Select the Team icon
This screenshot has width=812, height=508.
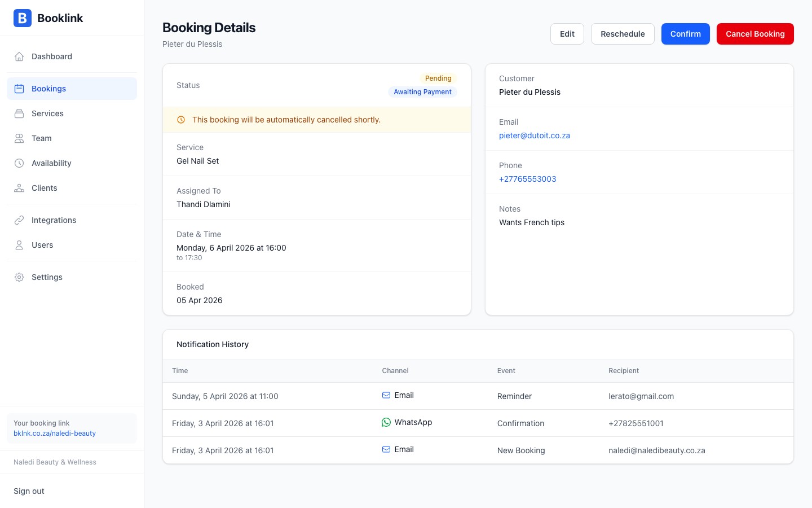tap(19, 138)
